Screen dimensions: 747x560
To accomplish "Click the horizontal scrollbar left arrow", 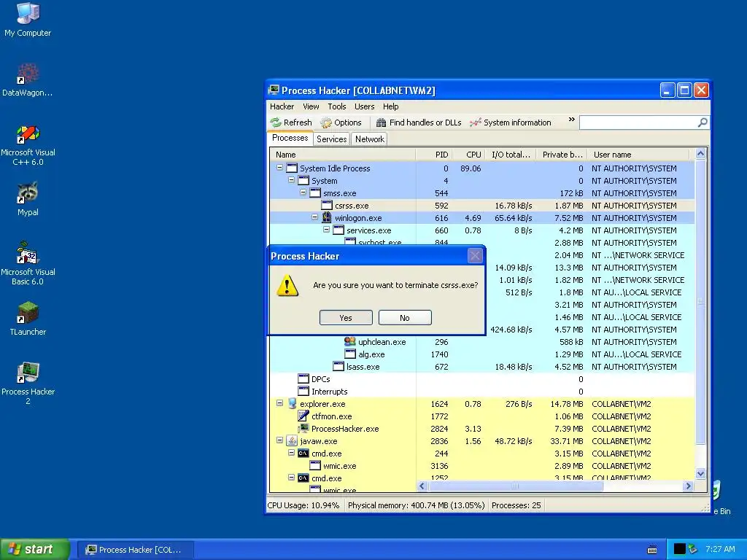I will pyautogui.click(x=422, y=486).
